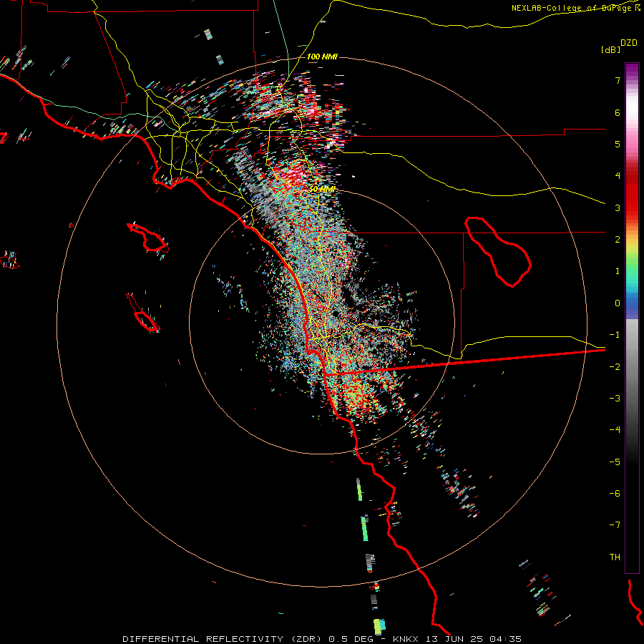Click the TH threshold label on the scale
The image size is (644, 644).
[615, 557]
